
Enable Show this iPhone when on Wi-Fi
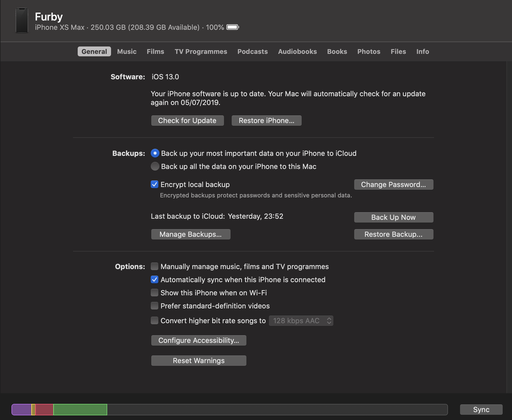(x=155, y=293)
